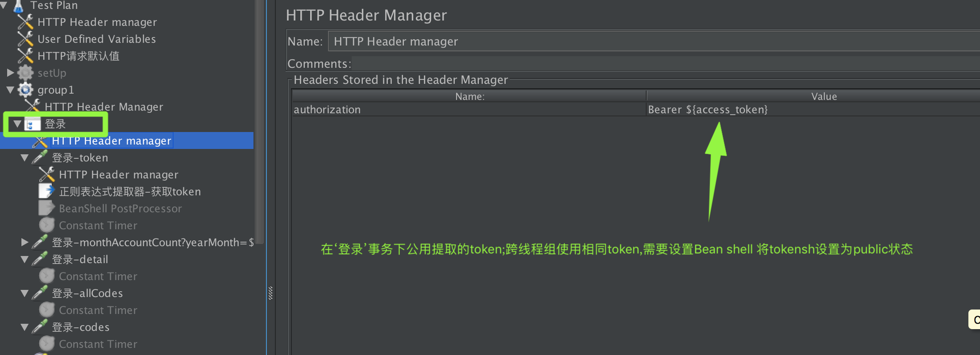Click the disabled BeanShell PostProcessor icon
Screen dimensions: 980x355
click(47, 208)
